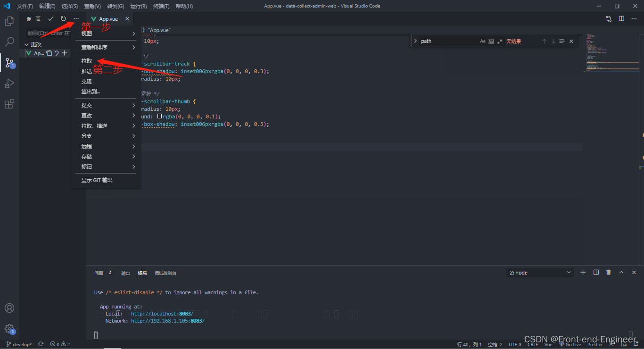Go to next match in find widget
Screen dimensions: 644x349
(553, 42)
